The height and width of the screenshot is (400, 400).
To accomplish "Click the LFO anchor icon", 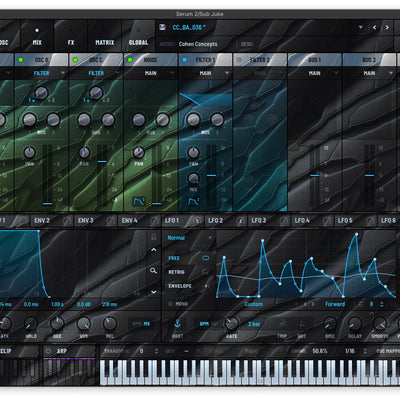I will (x=177, y=323).
